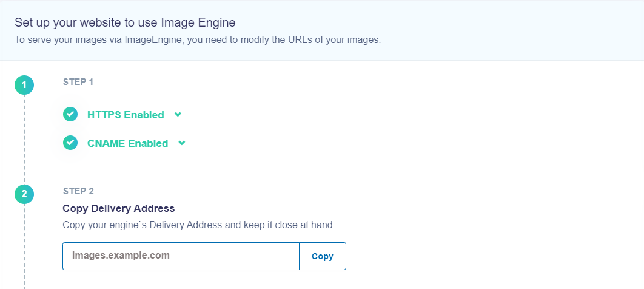This screenshot has height=289, width=644.
Task: Click the step 2 numbered circle
Action: (24, 194)
